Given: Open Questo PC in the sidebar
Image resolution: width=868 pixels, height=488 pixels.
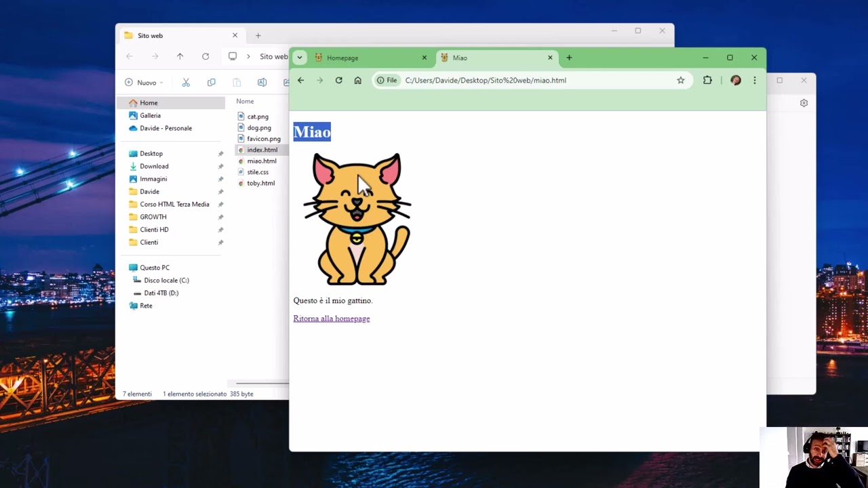Looking at the screenshot, I should pos(154,268).
